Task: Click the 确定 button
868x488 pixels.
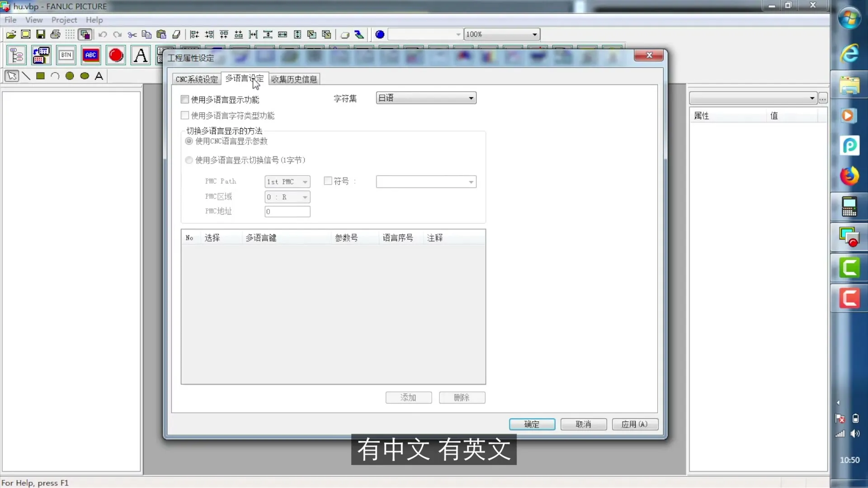Action: [532, 424]
